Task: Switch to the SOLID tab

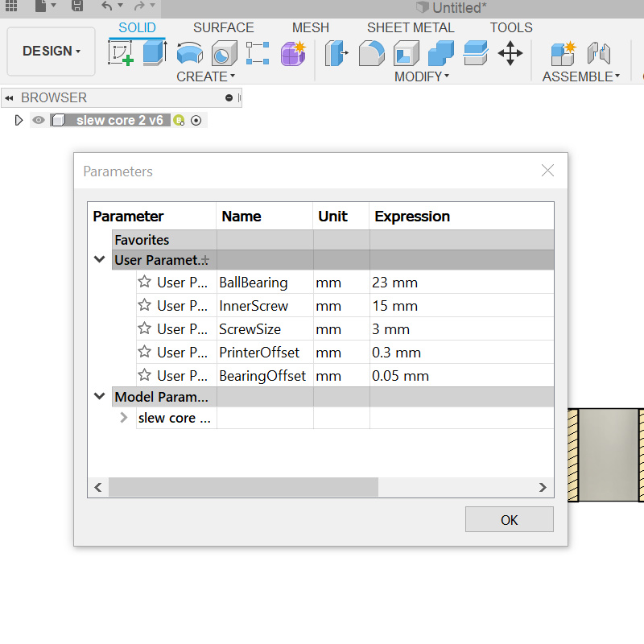Action: click(137, 27)
